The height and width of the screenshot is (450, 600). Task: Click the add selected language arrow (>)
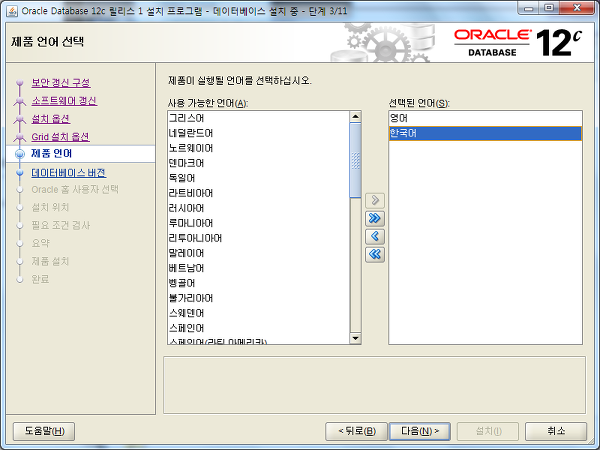(x=375, y=200)
